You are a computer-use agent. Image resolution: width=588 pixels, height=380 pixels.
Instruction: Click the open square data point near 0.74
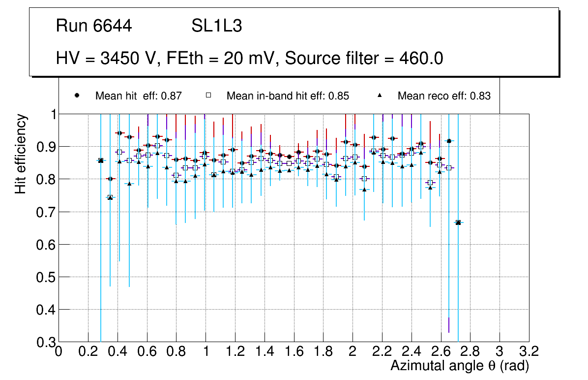click(x=110, y=197)
